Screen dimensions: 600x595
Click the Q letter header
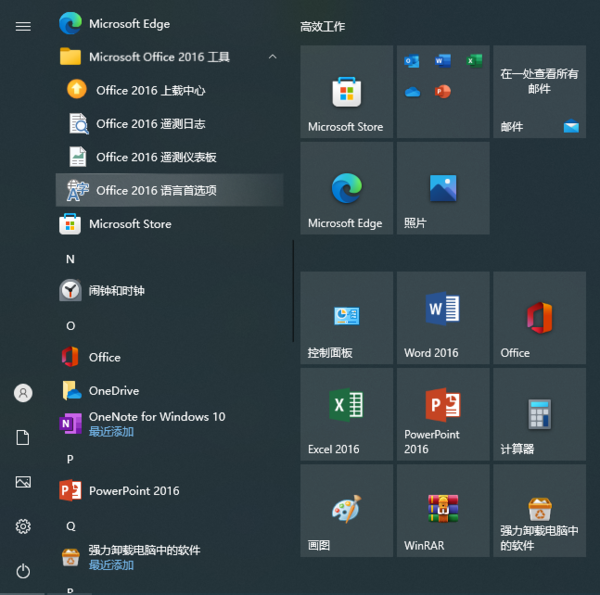click(x=70, y=526)
